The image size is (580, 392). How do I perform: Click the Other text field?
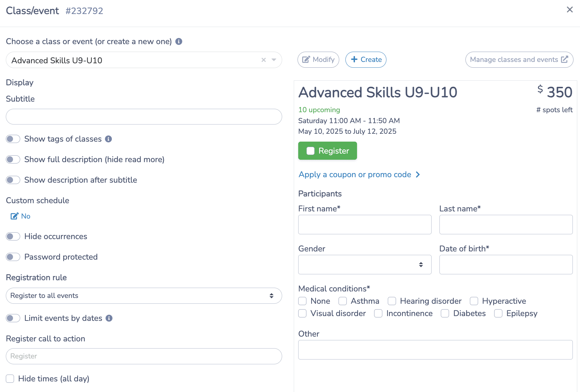(435, 350)
